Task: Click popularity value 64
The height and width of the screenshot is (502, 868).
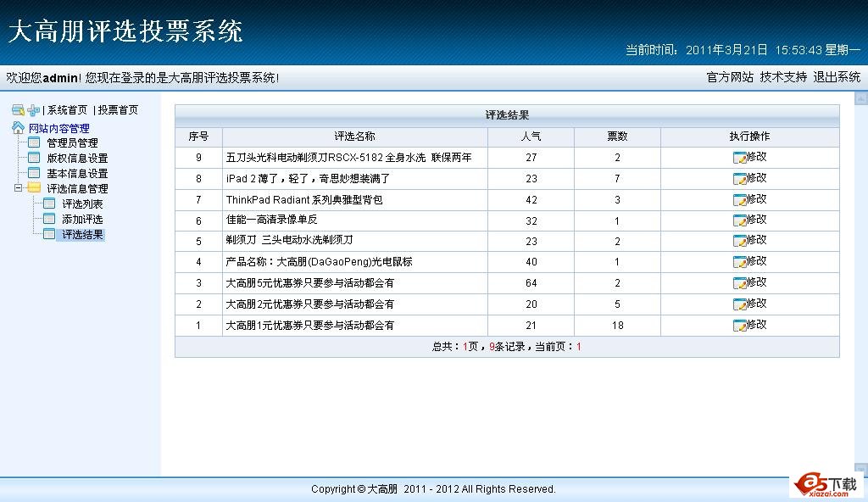Action: 531,283
